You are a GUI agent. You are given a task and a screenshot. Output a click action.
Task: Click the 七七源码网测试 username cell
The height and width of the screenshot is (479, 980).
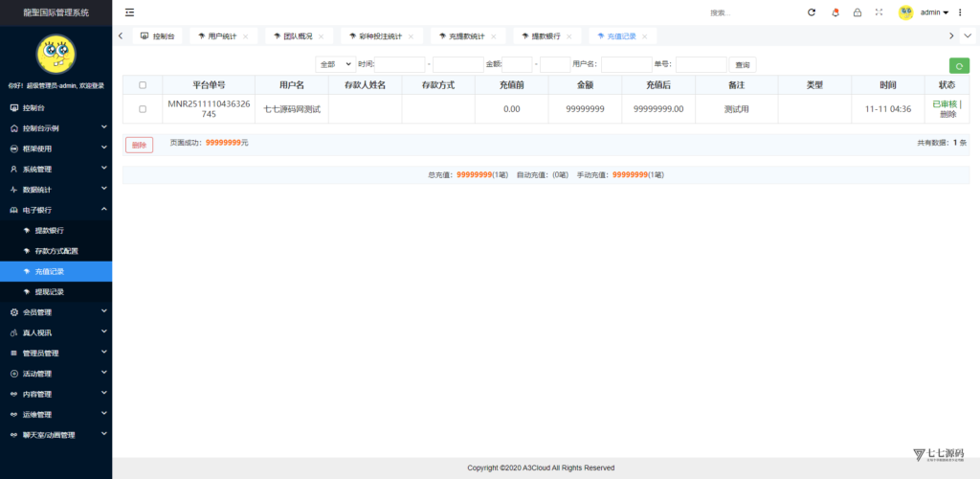coord(292,109)
